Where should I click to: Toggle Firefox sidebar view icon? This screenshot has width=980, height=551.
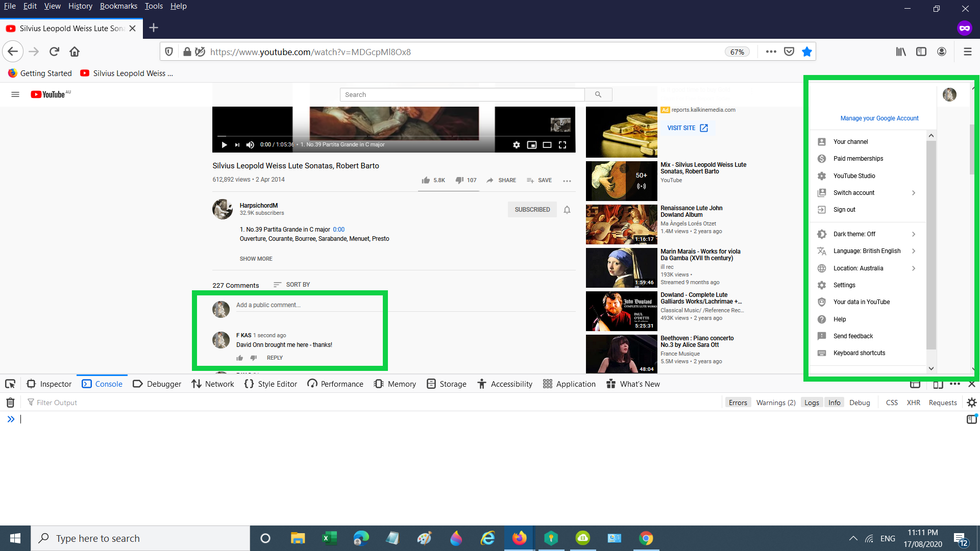[x=921, y=52]
